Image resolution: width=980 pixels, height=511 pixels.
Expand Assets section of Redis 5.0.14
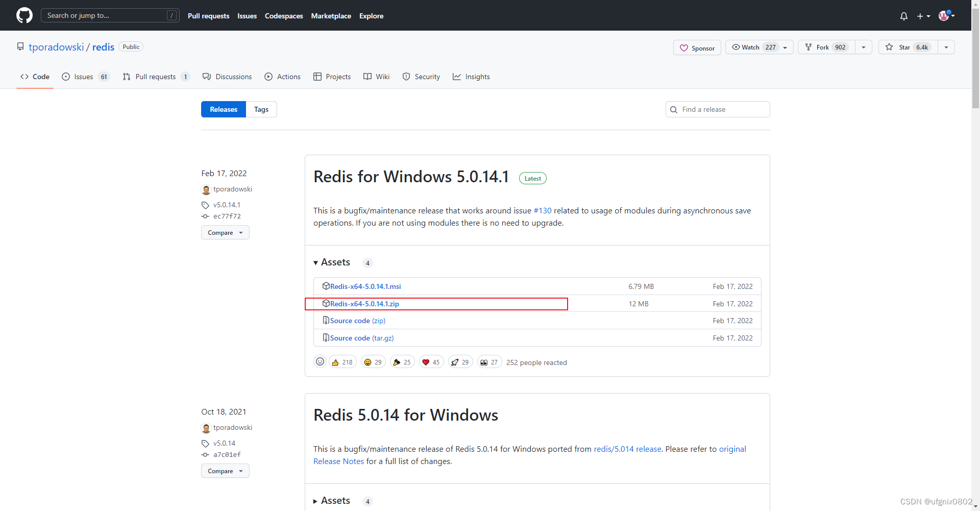click(x=332, y=501)
